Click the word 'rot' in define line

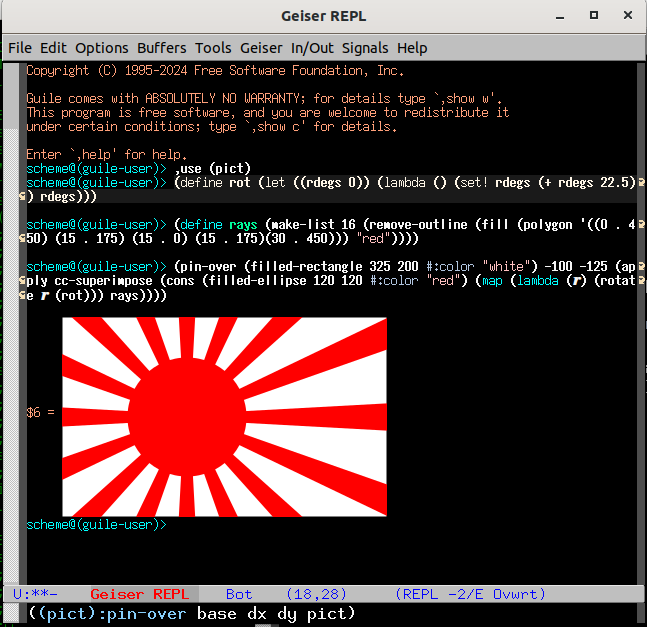[240, 182]
